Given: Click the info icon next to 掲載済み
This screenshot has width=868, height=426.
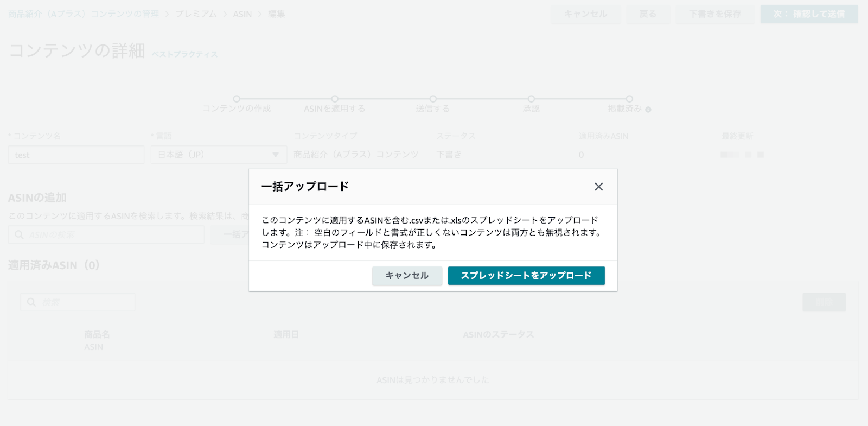Looking at the screenshot, I should click(x=648, y=110).
